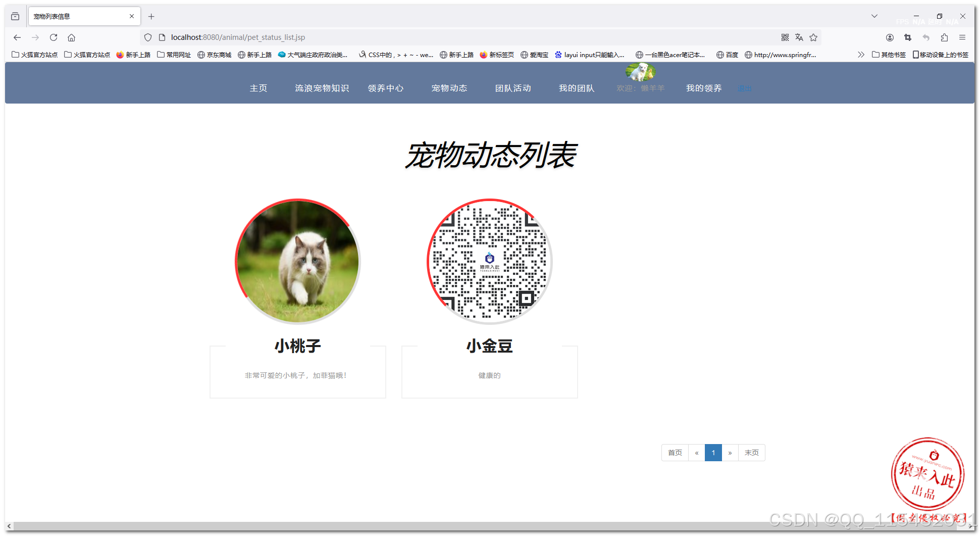This screenshot has height=536, width=980.
Task: Click the 健康的 description text
Action: (490, 375)
